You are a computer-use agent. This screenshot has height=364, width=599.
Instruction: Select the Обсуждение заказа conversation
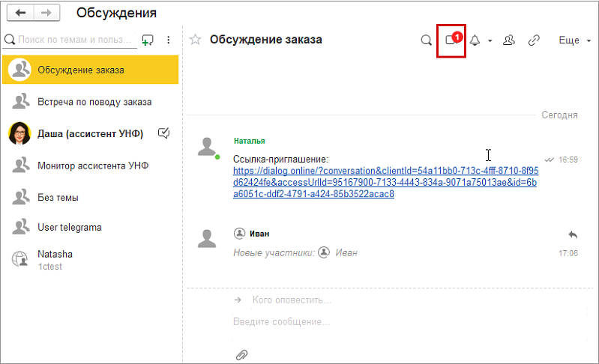(91, 70)
